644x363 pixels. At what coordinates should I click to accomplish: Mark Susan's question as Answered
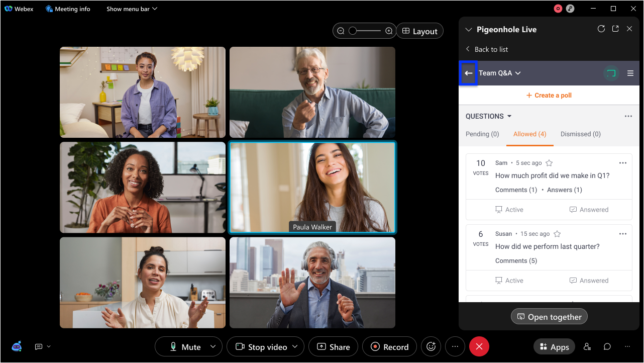pos(589,281)
